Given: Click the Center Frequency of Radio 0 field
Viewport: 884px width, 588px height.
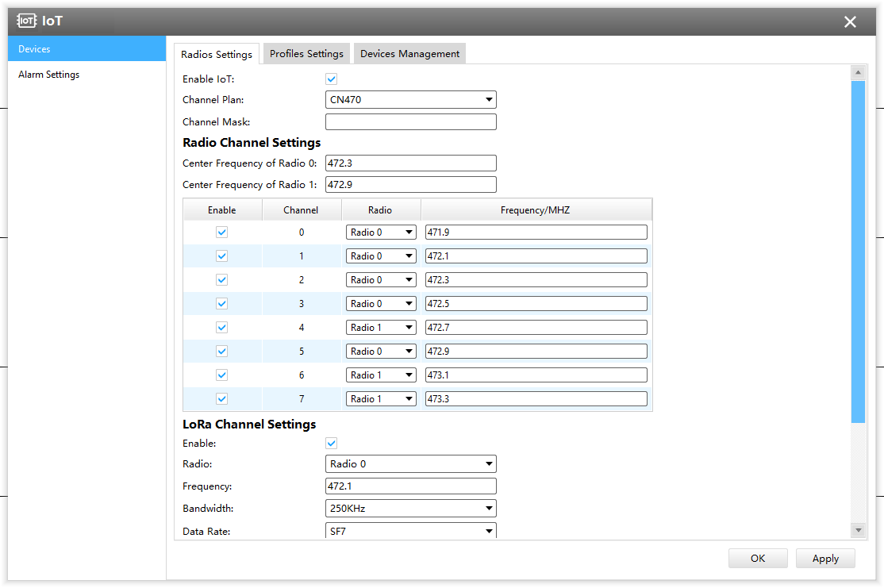Looking at the screenshot, I should click(x=411, y=163).
